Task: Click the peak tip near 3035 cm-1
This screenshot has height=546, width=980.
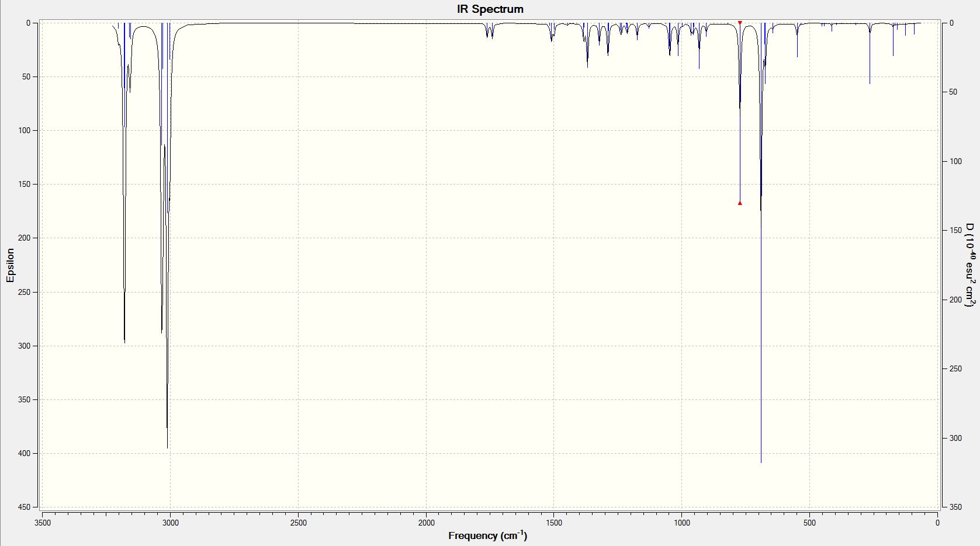Action: tap(162, 333)
